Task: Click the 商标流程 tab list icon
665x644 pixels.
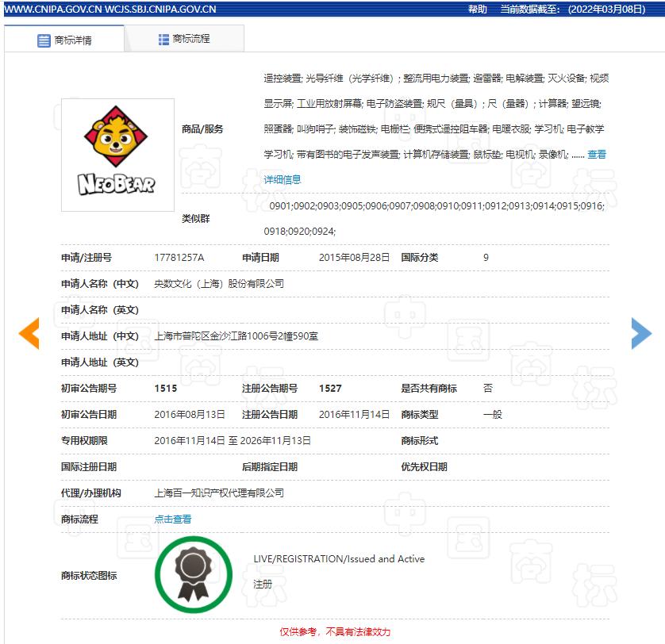Action: [164, 37]
